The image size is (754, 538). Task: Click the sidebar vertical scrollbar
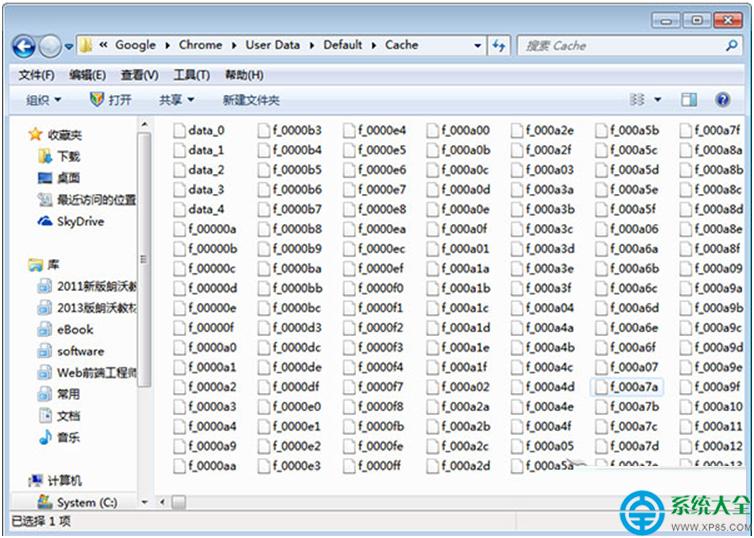point(145,300)
